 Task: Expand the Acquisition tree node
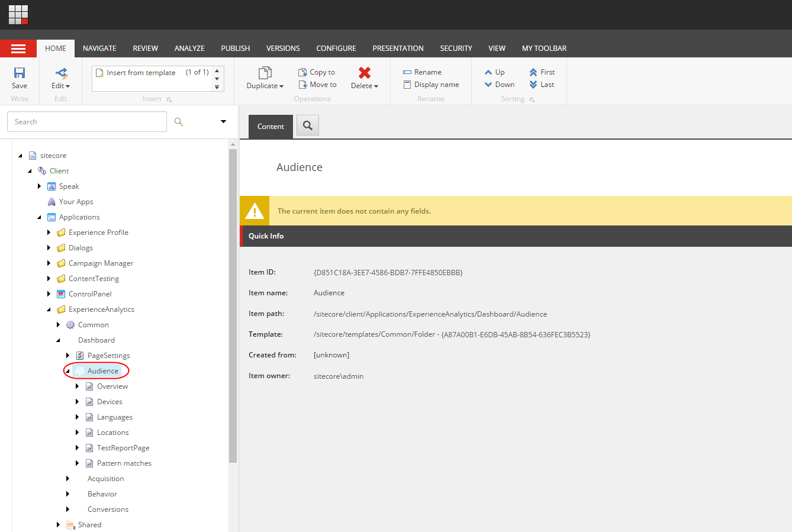(67, 479)
